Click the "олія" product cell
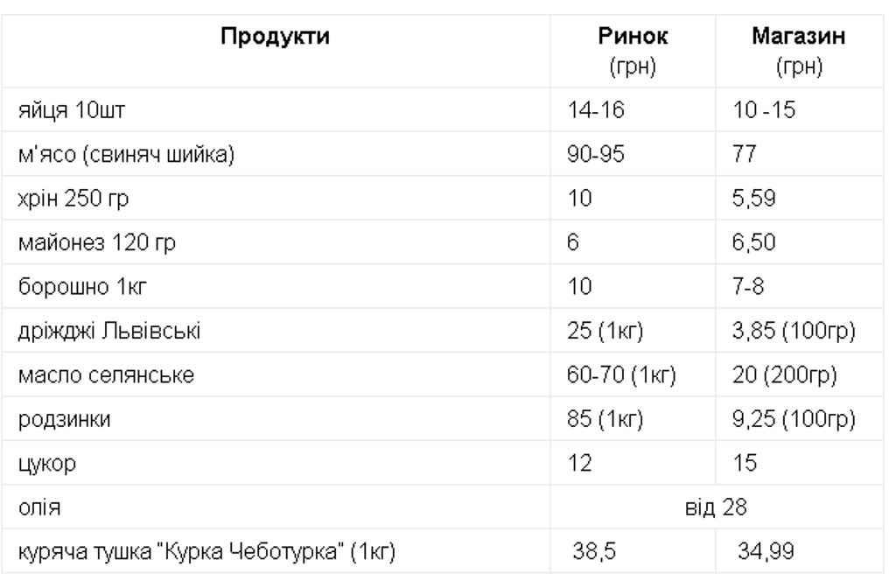Image resolution: width=896 pixels, height=588 pixels. pos(32,507)
